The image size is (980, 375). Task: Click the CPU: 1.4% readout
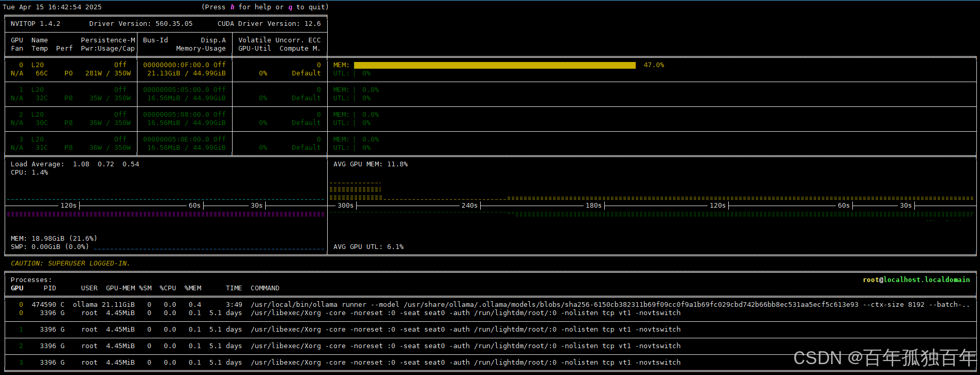[29, 173]
